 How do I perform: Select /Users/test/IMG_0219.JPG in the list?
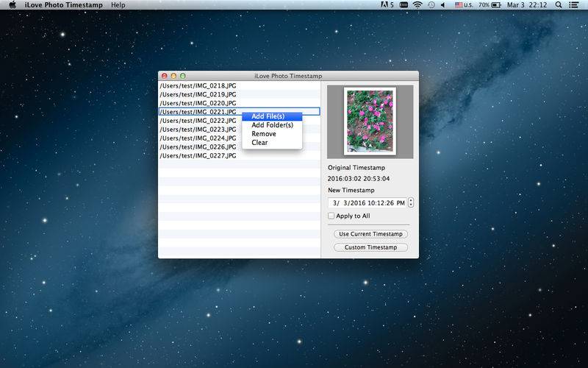click(240, 94)
